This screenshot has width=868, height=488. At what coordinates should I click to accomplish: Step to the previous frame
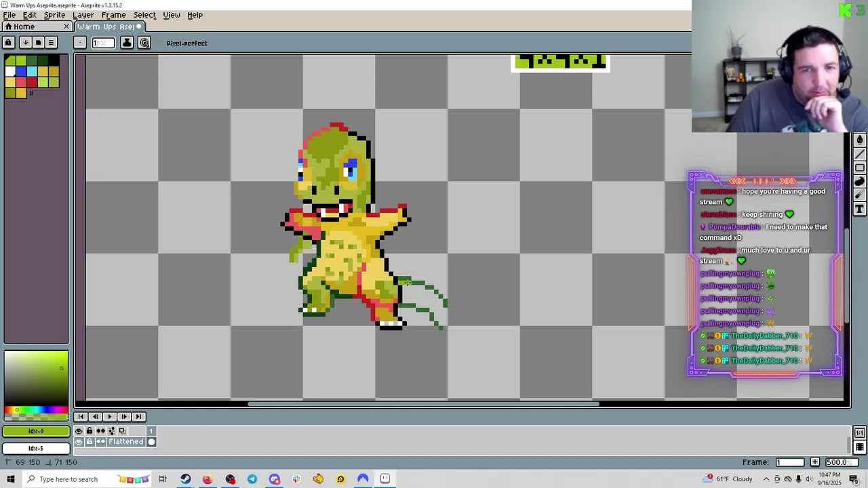click(x=95, y=417)
